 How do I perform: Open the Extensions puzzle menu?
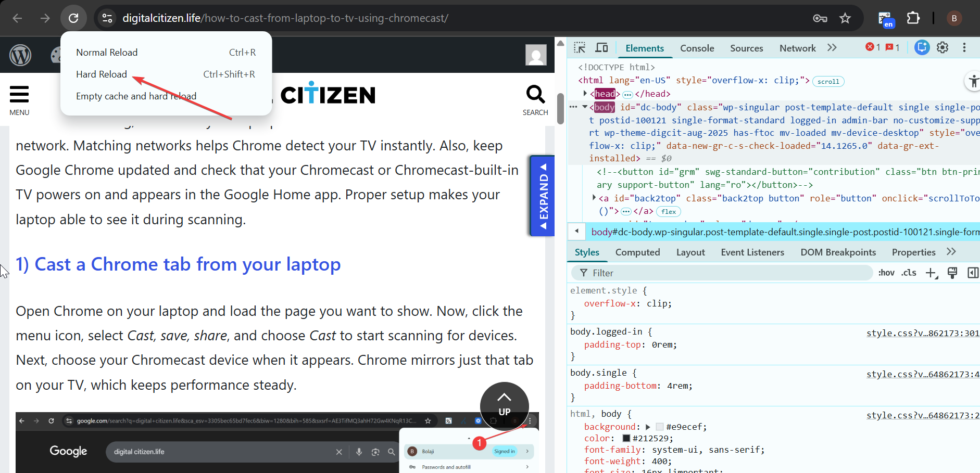click(x=913, y=18)
